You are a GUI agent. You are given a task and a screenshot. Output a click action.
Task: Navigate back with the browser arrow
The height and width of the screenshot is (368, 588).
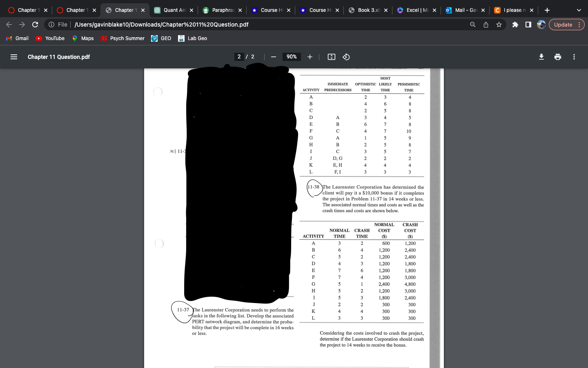(9, 25)
